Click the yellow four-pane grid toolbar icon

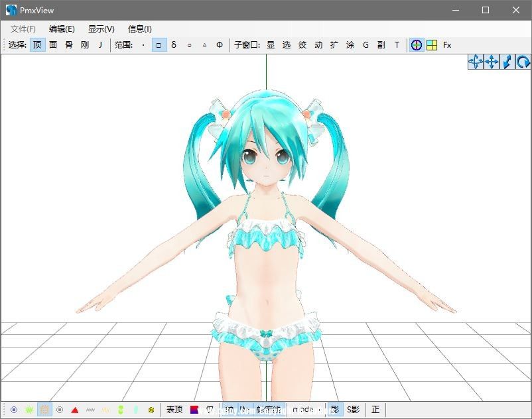point(432,45)
